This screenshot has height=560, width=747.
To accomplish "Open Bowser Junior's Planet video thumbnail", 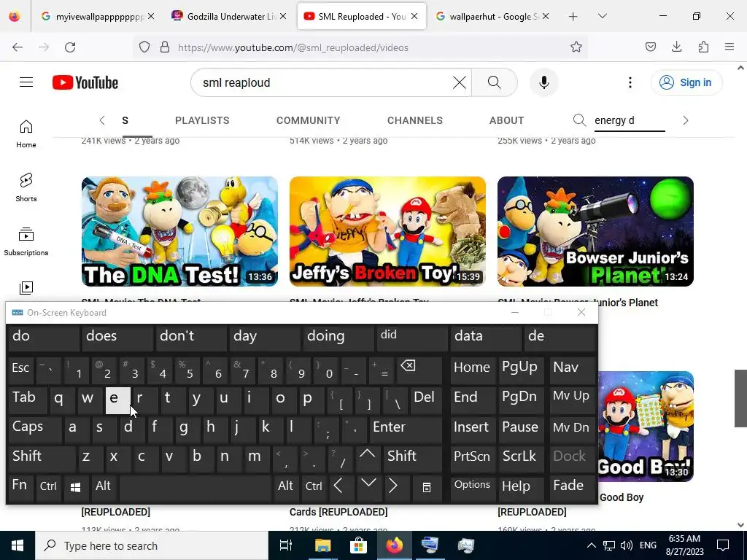I will pos(595,231).
